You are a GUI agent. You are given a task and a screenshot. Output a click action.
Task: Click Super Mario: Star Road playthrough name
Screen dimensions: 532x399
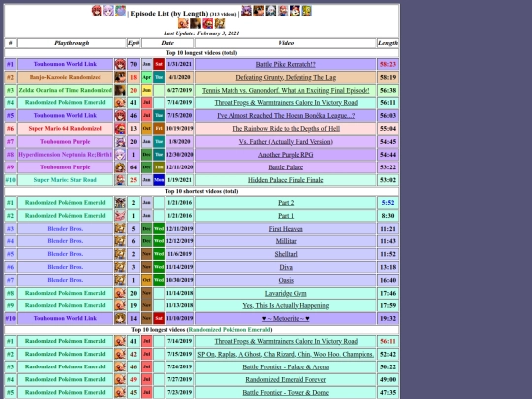tap(65, 180)
